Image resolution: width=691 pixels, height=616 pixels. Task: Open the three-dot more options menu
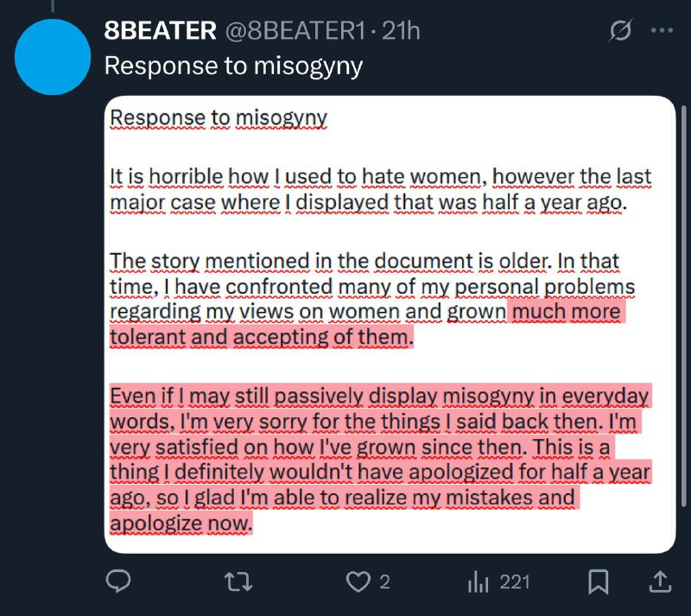click(662, 30)
